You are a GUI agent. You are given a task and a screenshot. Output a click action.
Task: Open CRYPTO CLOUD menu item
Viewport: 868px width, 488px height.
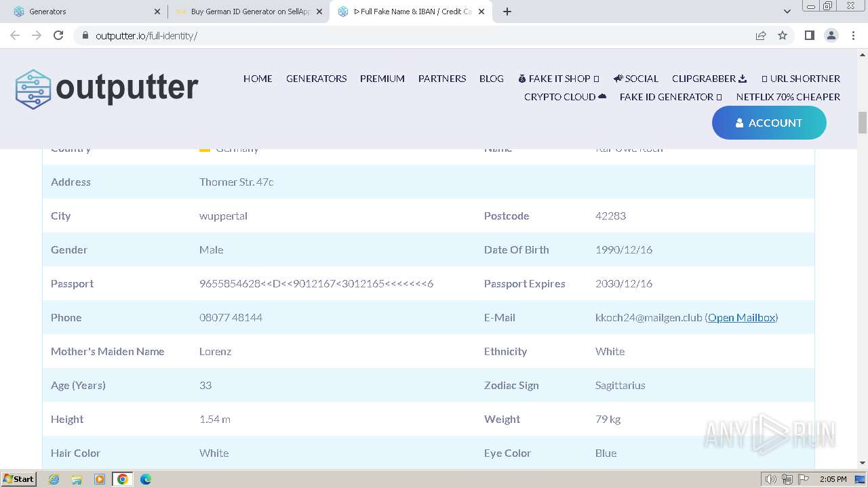(565, 97)
